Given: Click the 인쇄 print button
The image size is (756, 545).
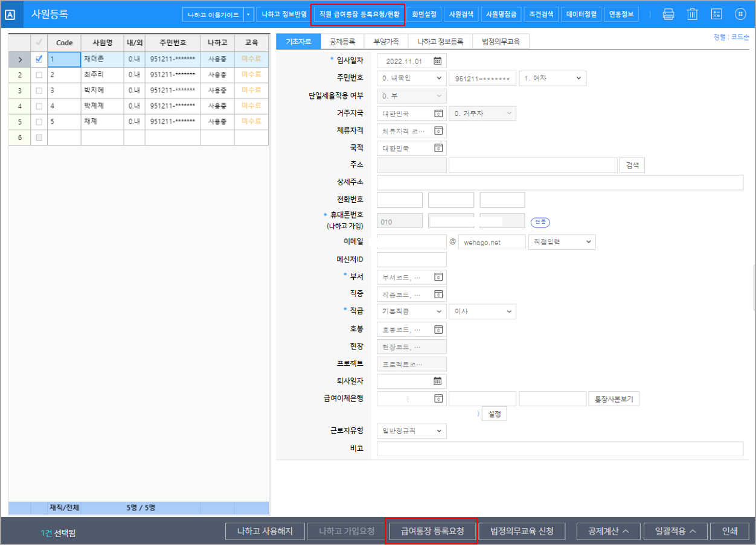Looking at the screenshot, I should point(730,531).
